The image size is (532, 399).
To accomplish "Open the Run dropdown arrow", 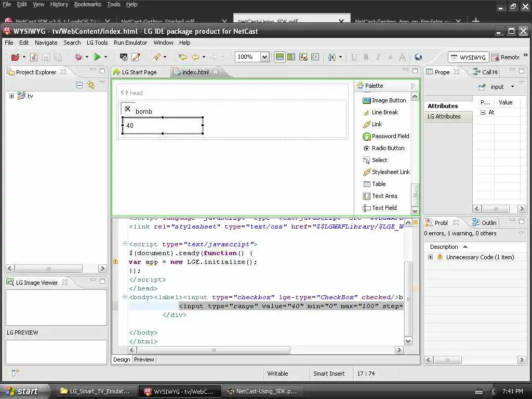I will (105, 57).
